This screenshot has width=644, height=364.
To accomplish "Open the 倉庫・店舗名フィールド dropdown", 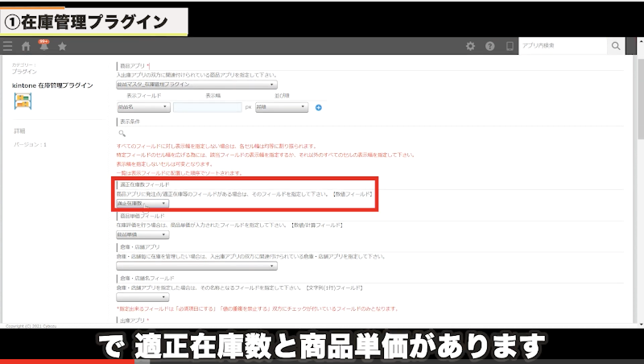I will [x=143, y=296].
